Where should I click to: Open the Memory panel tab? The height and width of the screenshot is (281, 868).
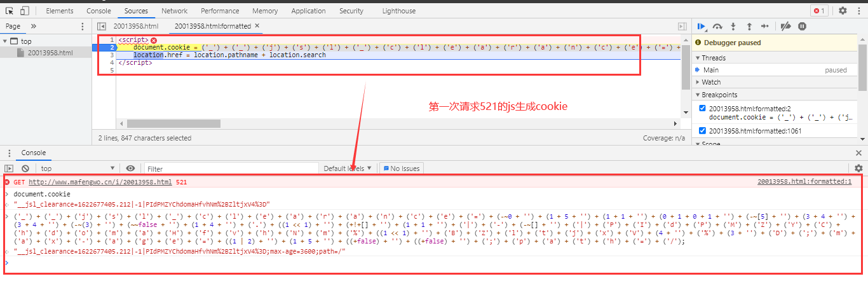[x=265, y=11]
